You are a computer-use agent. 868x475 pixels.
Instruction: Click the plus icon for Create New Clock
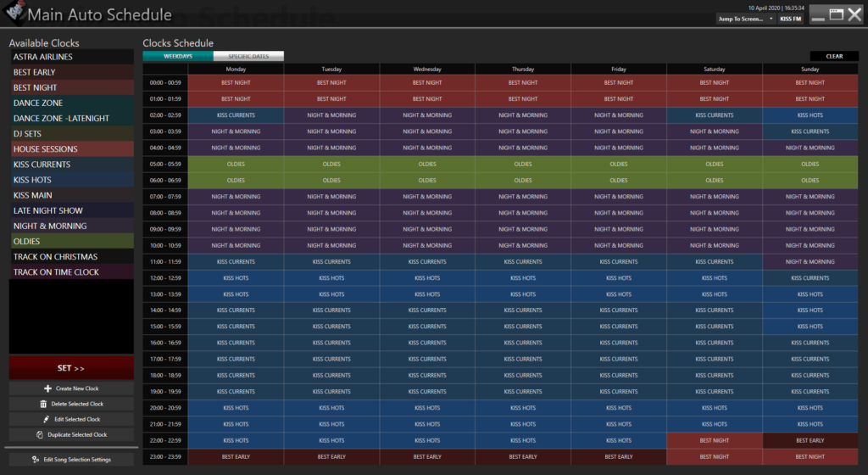click(x=47, y=388)
